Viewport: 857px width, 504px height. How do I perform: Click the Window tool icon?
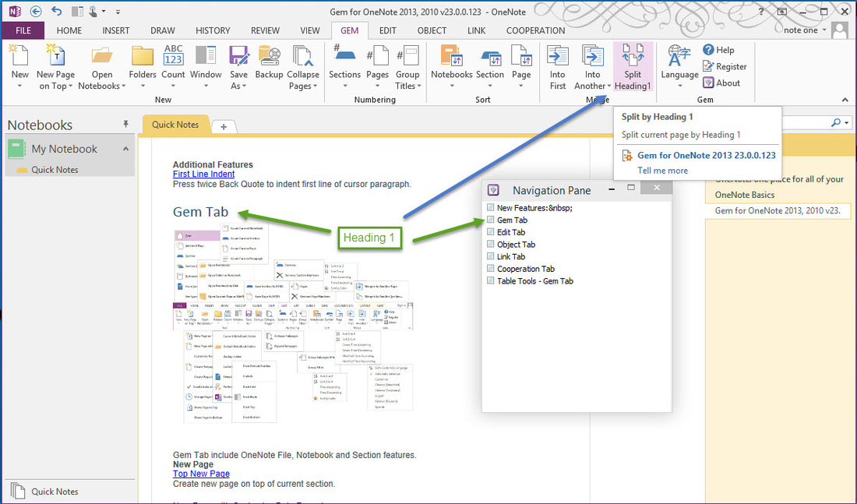pos(205,55)
